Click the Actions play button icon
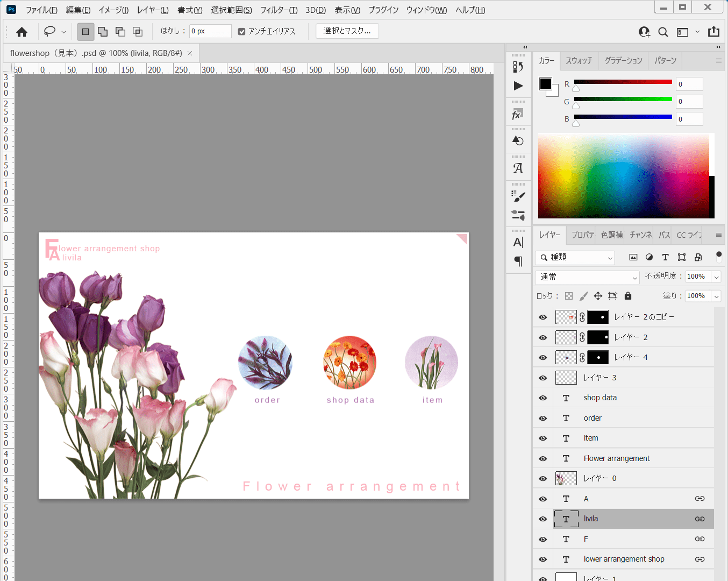The image size is (728, 581). pos(518,86)
